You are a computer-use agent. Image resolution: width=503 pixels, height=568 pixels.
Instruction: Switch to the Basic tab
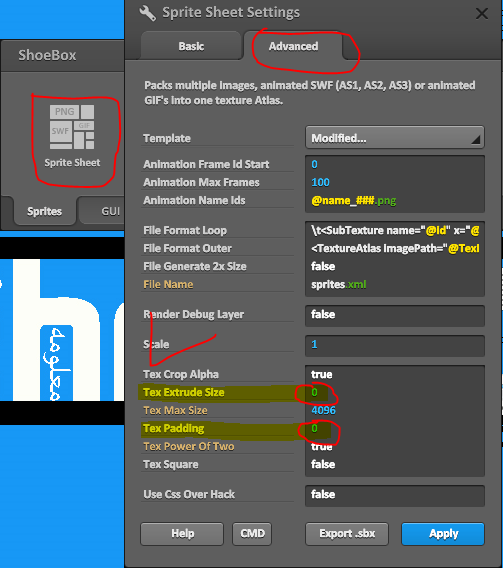pyautogui.click(x=191, y=46)
